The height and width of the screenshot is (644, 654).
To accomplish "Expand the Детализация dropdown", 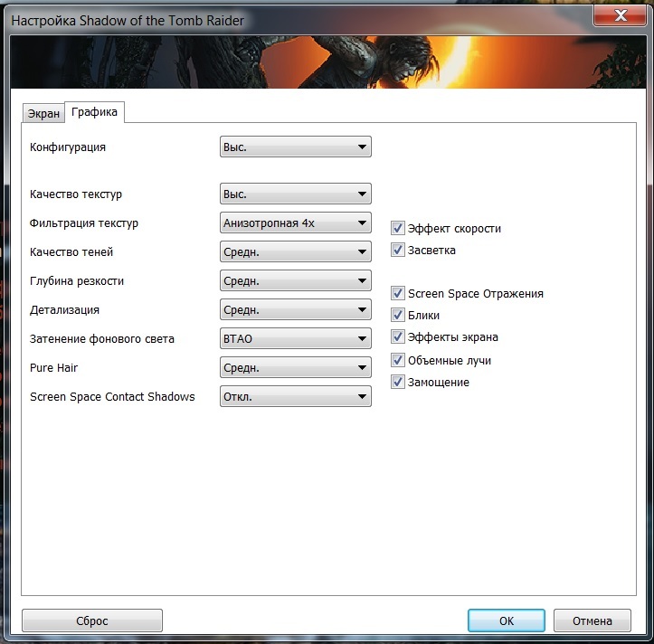I will click(295, 310).
